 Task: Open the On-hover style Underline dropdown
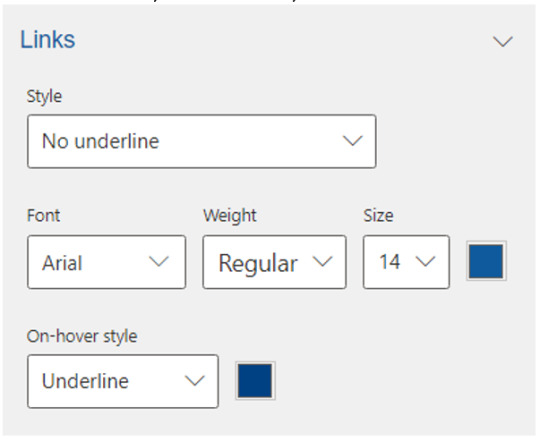tap(123, 381)
